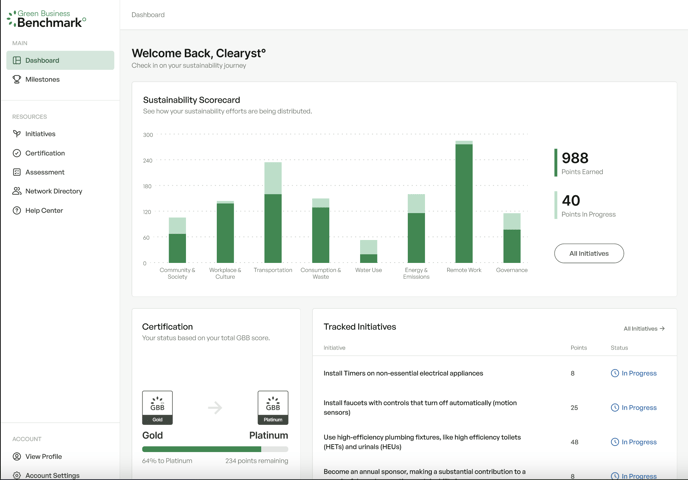Screen dimensions: 688x480
Task: Open Account Settings from sidebar
Action: pyautogui.click(x=52, y=475)
